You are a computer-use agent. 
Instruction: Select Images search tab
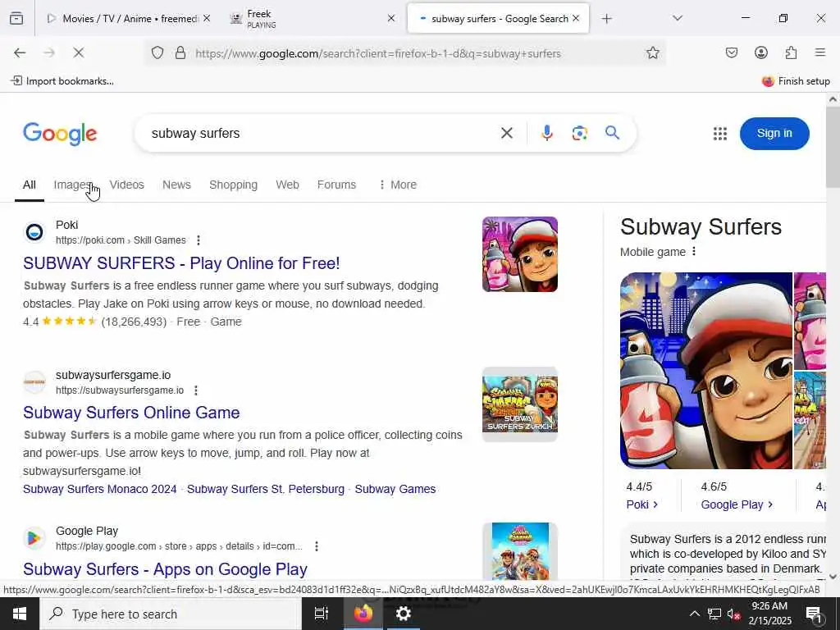(73, 185)
